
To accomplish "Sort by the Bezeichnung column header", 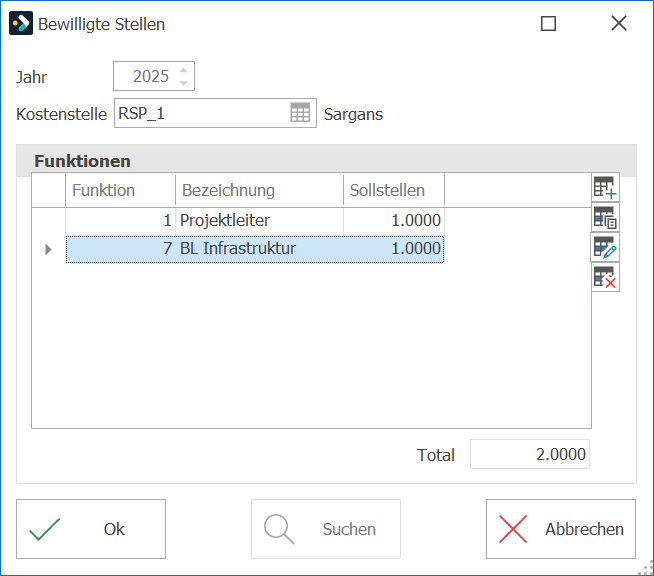I will pos(259,190).
